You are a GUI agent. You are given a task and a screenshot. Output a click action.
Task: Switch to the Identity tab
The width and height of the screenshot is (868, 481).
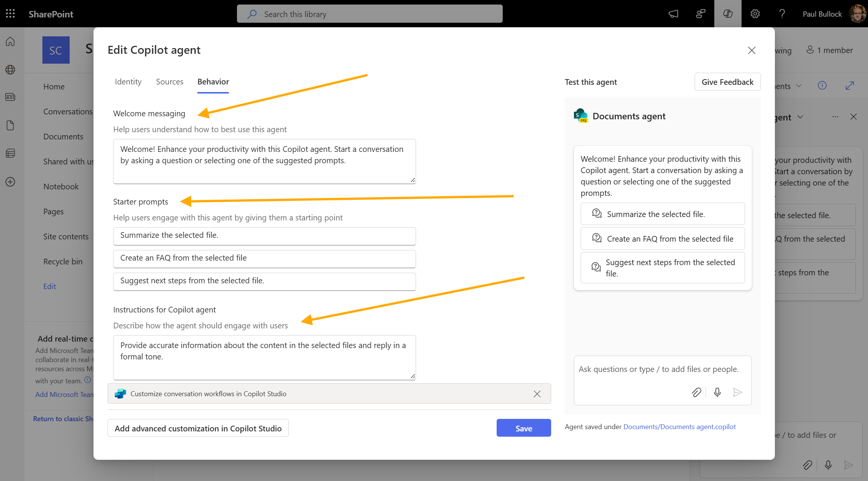[x=128, y=81]
